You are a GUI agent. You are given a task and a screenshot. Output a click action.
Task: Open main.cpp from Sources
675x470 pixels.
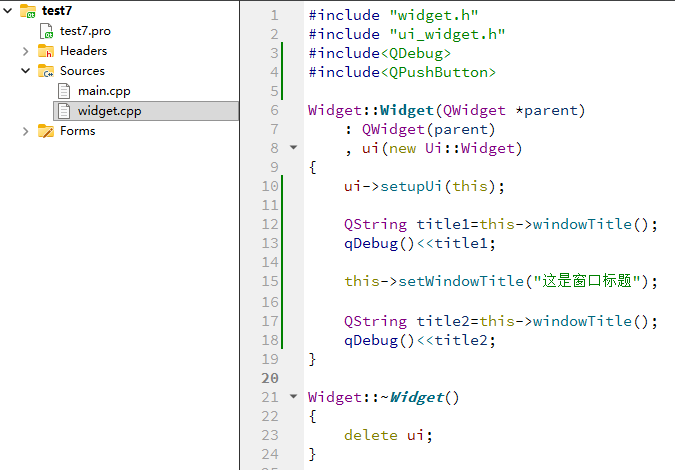click(x=104, y=91)
